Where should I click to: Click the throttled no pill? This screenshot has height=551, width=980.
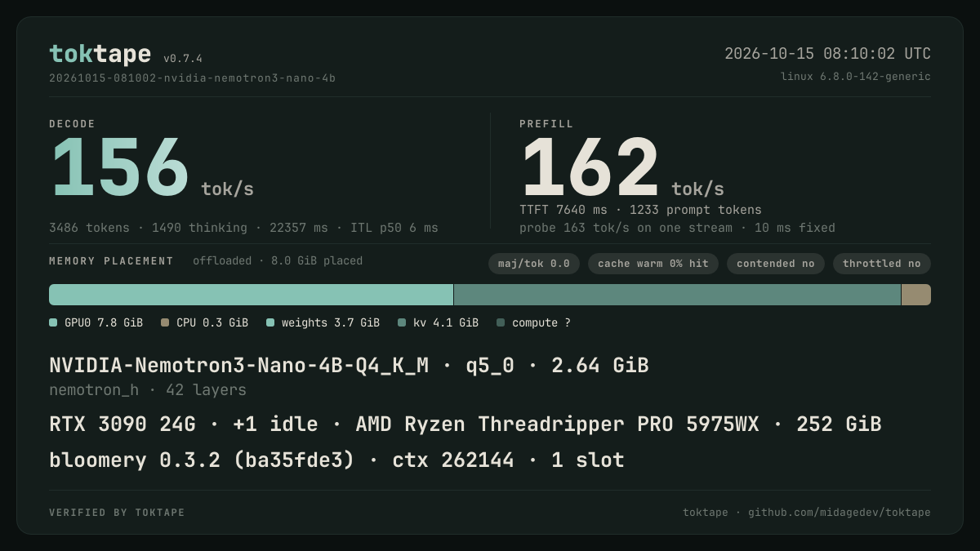click(882, 264)
